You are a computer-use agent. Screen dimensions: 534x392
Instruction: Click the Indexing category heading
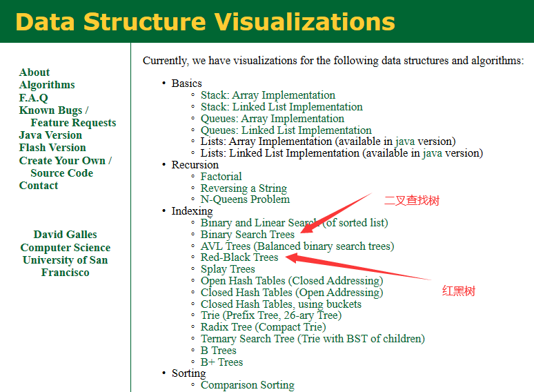(x=192, y=211)
